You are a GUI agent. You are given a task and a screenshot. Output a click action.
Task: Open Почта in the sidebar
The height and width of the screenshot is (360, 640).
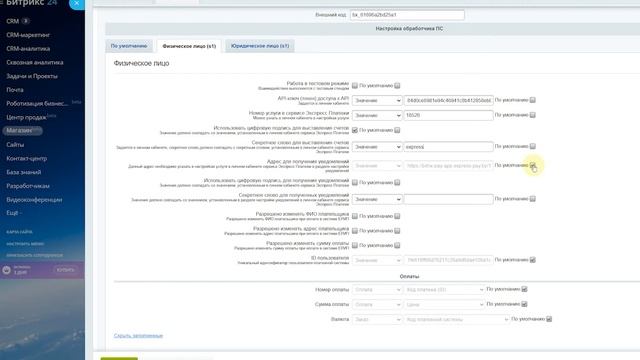15,90
